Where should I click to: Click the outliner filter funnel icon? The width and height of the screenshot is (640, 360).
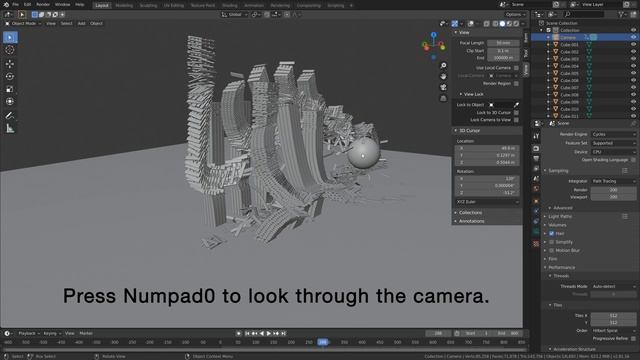(622, 14)
